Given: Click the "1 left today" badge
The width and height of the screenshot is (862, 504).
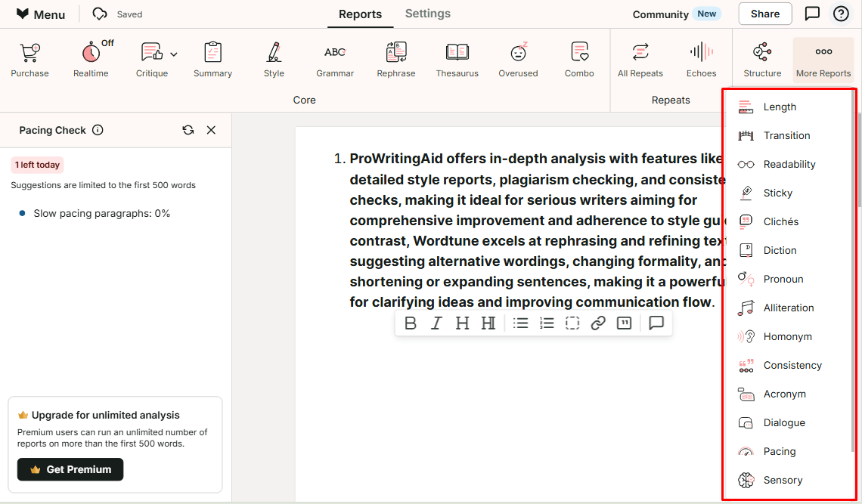Looking at the screenshot, I should [37, 165].
